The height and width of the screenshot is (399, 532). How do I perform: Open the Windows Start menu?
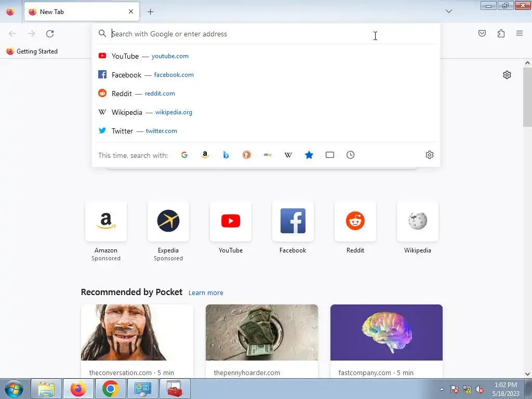point(14,389)
